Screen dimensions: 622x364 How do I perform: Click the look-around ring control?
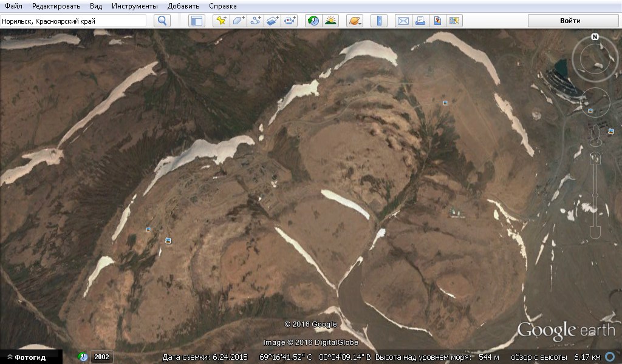[595, 58]
